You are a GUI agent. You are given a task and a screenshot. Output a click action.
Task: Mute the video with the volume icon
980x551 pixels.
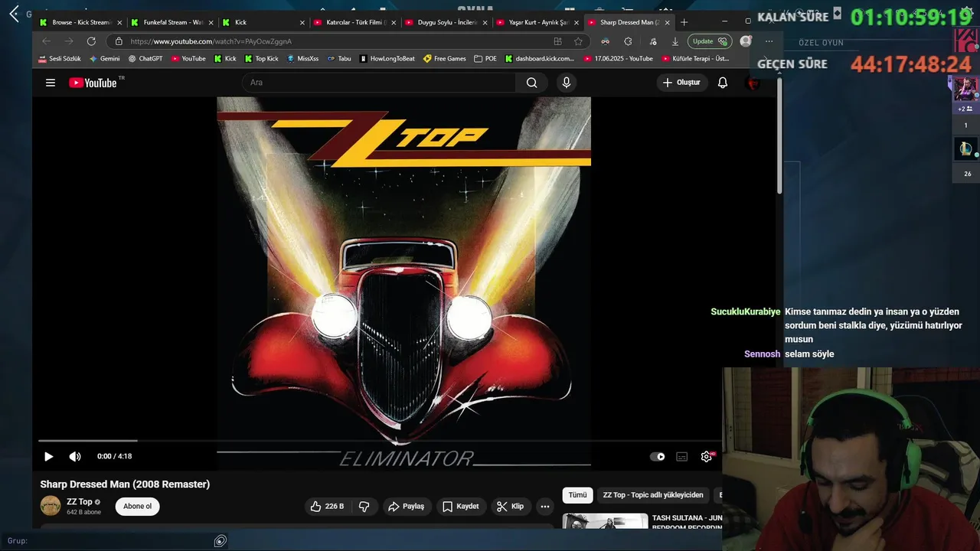[x=75, y=457]
